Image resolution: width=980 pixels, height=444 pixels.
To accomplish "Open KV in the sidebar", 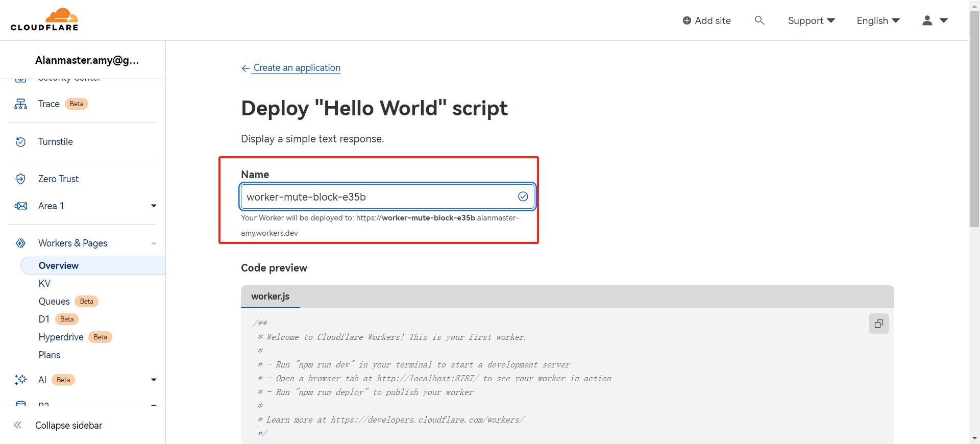I will point(45,284).
